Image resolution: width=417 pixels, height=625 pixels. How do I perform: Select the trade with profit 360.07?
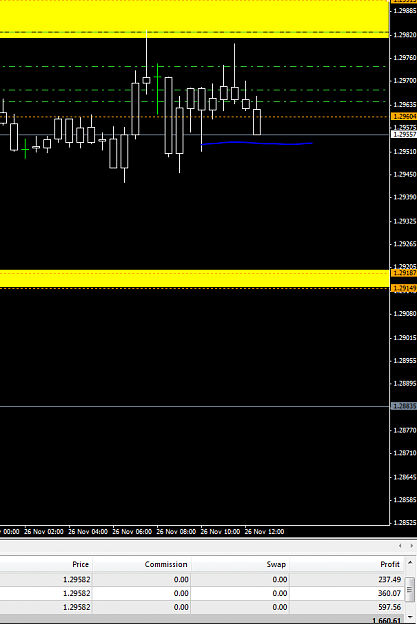[202, 593]
